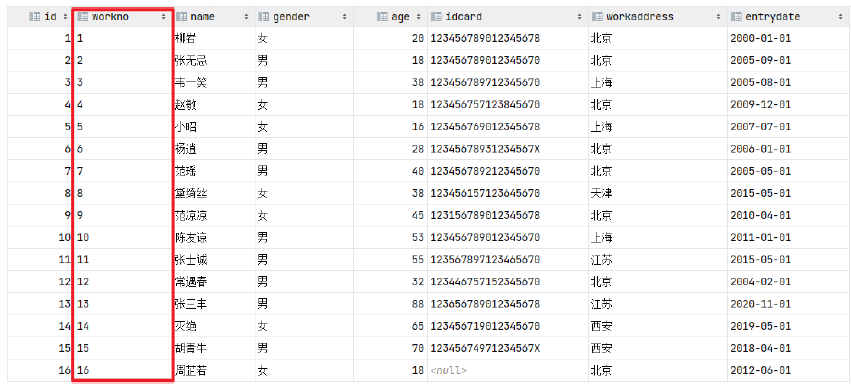Open the sort arrows on entrydate column

[x=841, y=17]
